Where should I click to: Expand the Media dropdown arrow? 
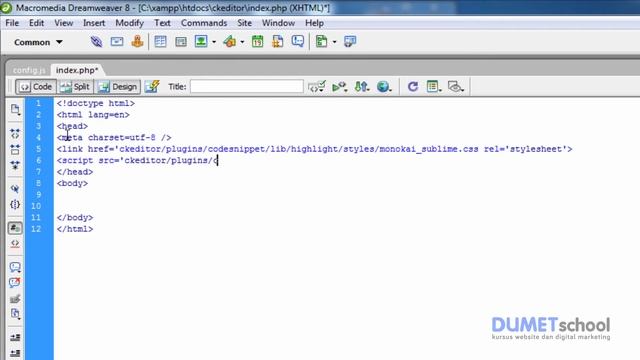coord(242,42)
